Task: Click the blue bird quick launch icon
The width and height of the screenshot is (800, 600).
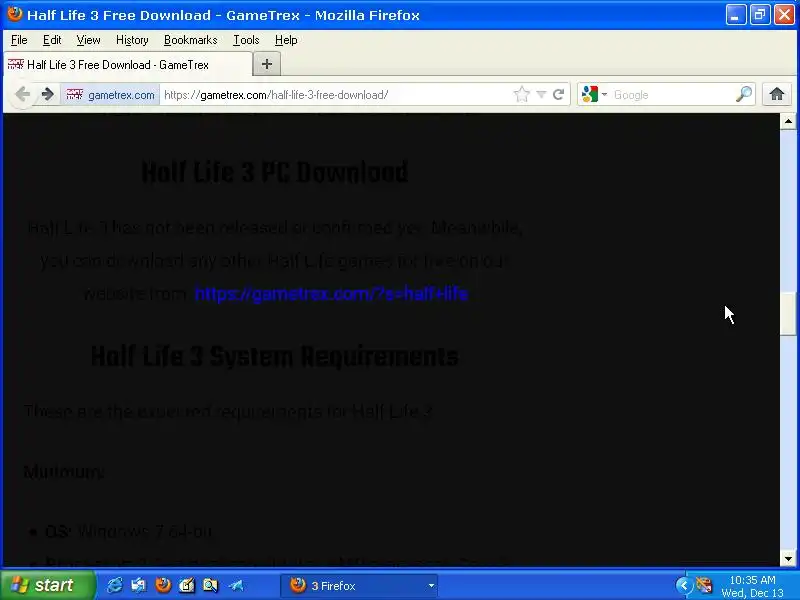Action: click(236, 585)
